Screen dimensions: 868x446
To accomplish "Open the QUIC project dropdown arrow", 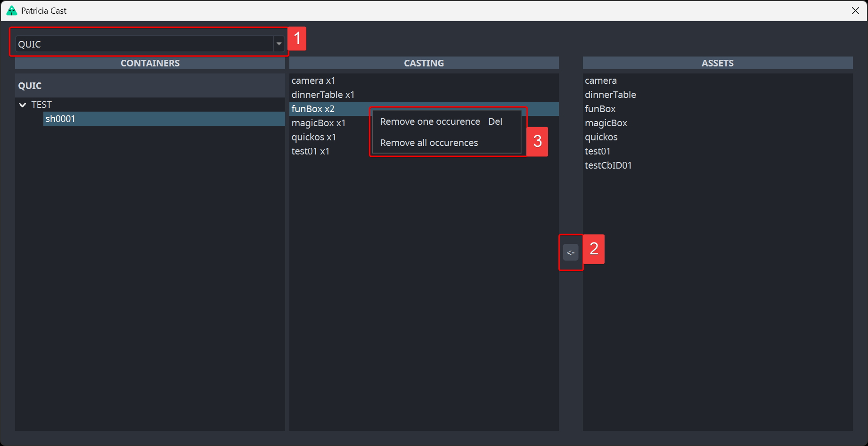I will point(279,44).
